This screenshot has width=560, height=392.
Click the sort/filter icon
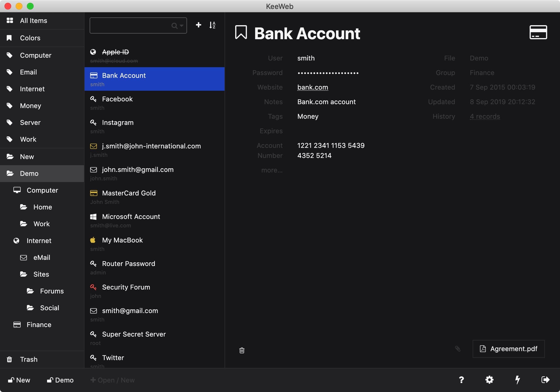[213, 25]
